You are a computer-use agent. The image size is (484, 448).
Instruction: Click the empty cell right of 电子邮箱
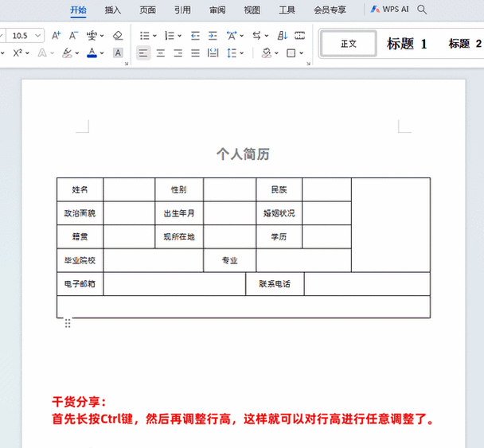(x=174, y=284)
